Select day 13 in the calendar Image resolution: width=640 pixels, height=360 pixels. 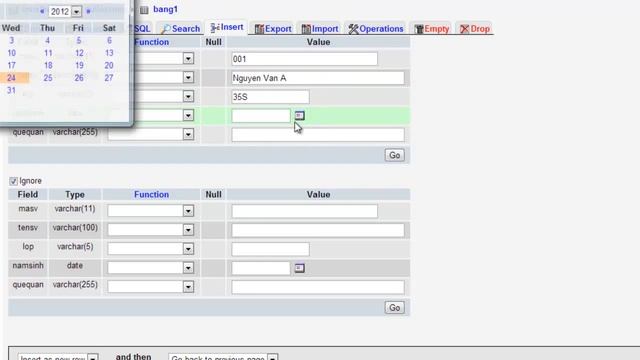click(109, 53)
